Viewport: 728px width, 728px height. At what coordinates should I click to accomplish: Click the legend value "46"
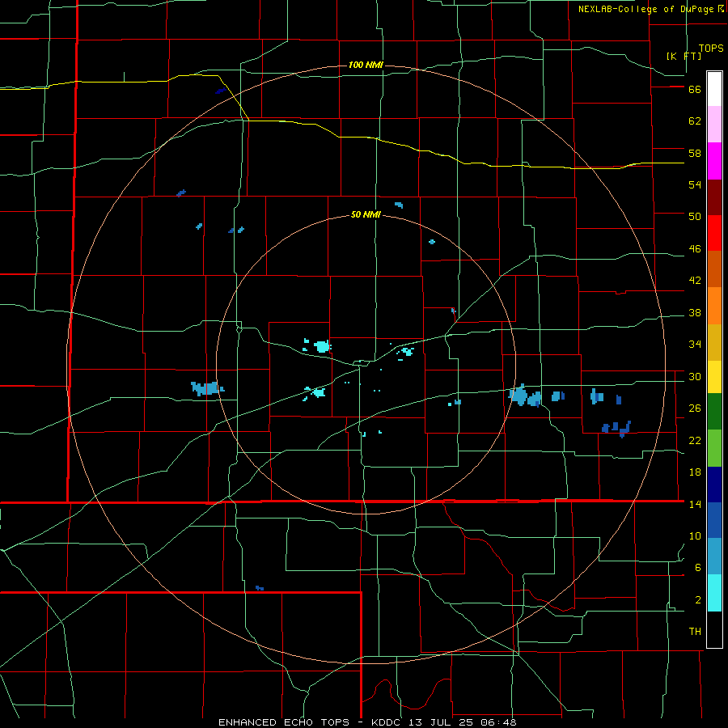click(x=695, y=249)
